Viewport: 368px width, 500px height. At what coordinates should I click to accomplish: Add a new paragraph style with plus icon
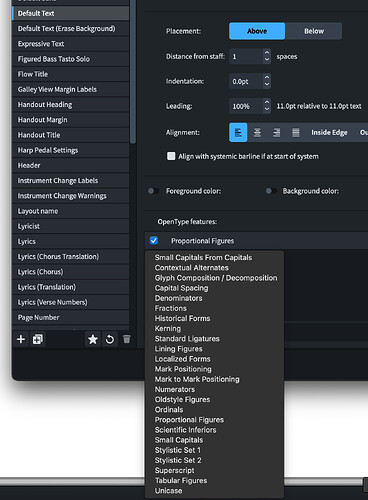tap(21, 339)
